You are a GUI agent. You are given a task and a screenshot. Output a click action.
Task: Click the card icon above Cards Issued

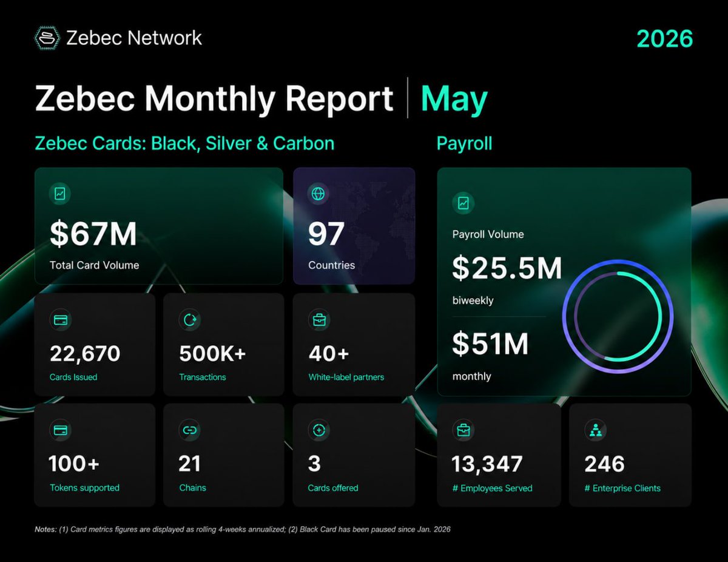pos(61,320)
